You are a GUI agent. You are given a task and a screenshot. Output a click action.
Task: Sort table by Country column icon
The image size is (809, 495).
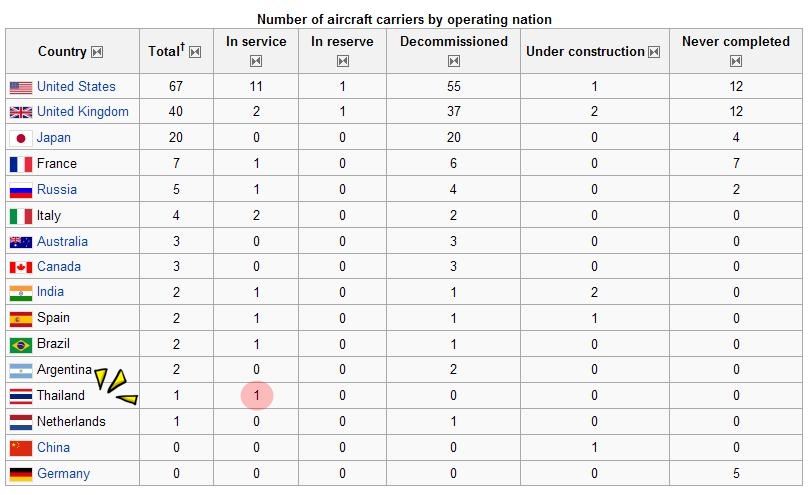pos(97,52)
